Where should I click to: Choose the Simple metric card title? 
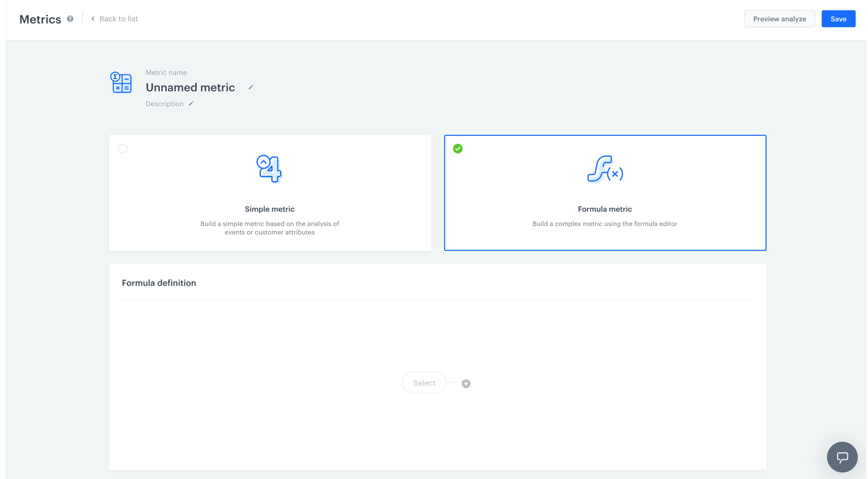click(270, 209)
